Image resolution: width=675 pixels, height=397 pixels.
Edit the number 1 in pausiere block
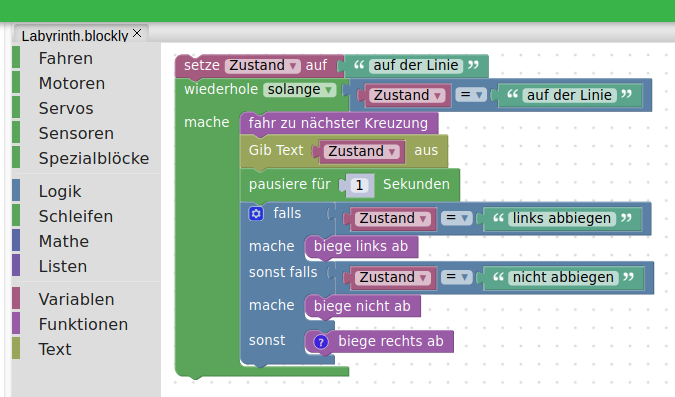pyautogui.click(x=359, y=186)
